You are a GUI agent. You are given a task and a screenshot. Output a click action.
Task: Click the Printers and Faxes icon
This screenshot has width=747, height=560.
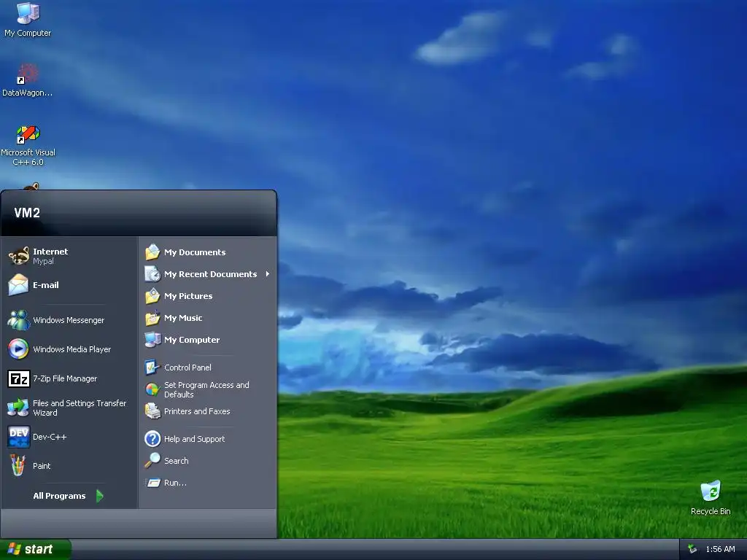[152, 411]
